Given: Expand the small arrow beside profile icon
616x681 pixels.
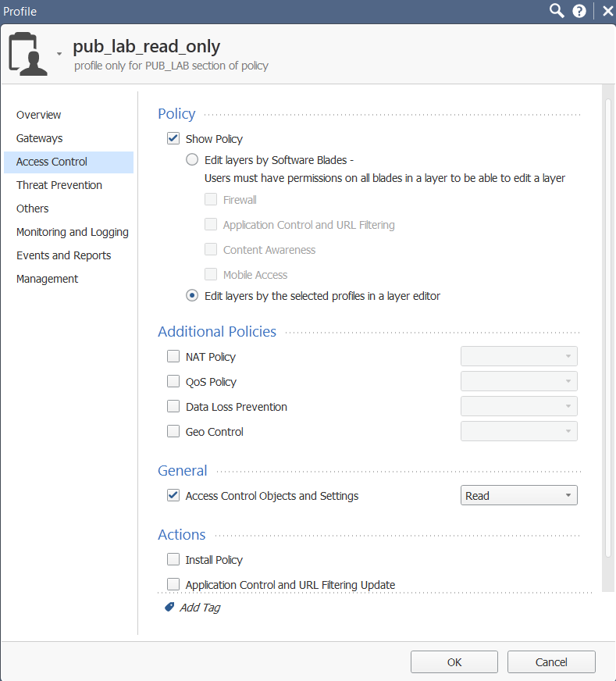Looking at the screenshot, I should (59, 54).
